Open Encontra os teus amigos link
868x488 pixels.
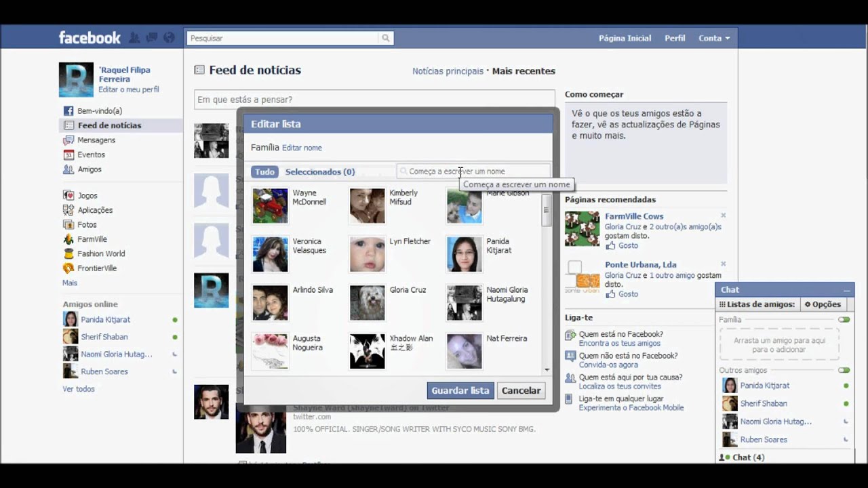[x=619, y=343]
